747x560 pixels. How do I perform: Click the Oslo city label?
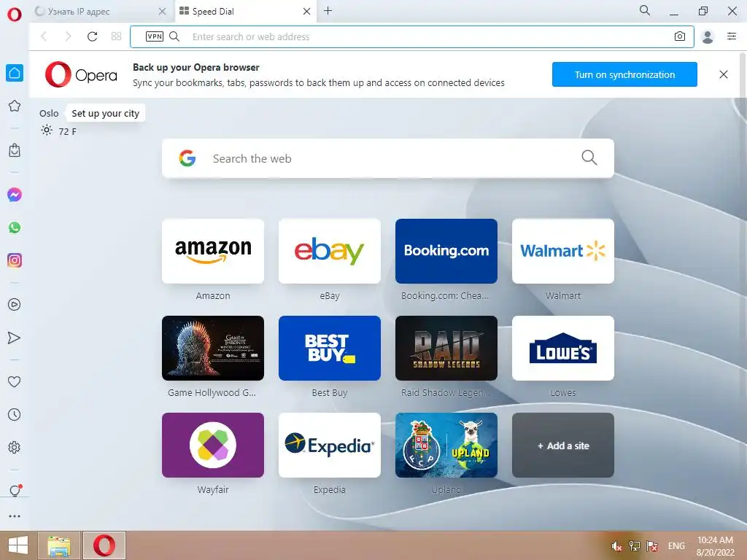pos(49,113)
